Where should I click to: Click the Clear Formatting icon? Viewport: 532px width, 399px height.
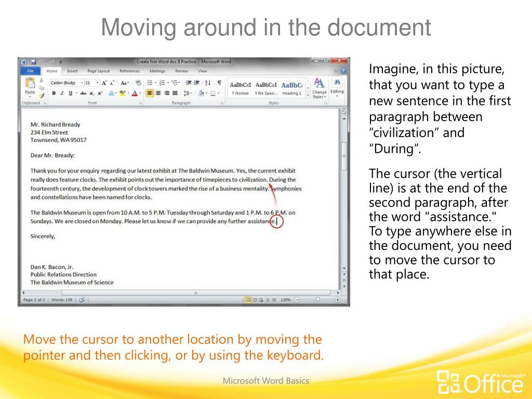click(x=138, y=83)
